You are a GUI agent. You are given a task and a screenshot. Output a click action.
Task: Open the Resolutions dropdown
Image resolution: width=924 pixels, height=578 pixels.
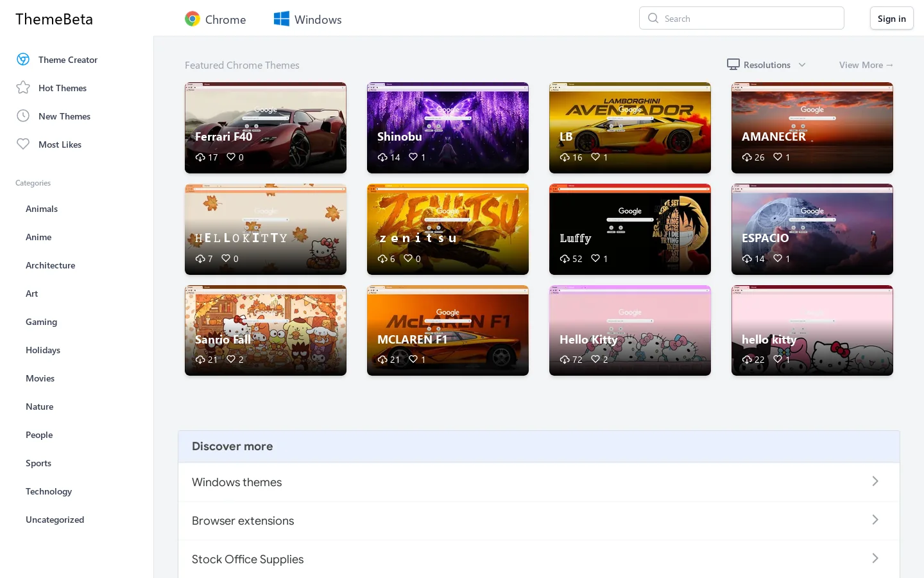click(766, 65)
